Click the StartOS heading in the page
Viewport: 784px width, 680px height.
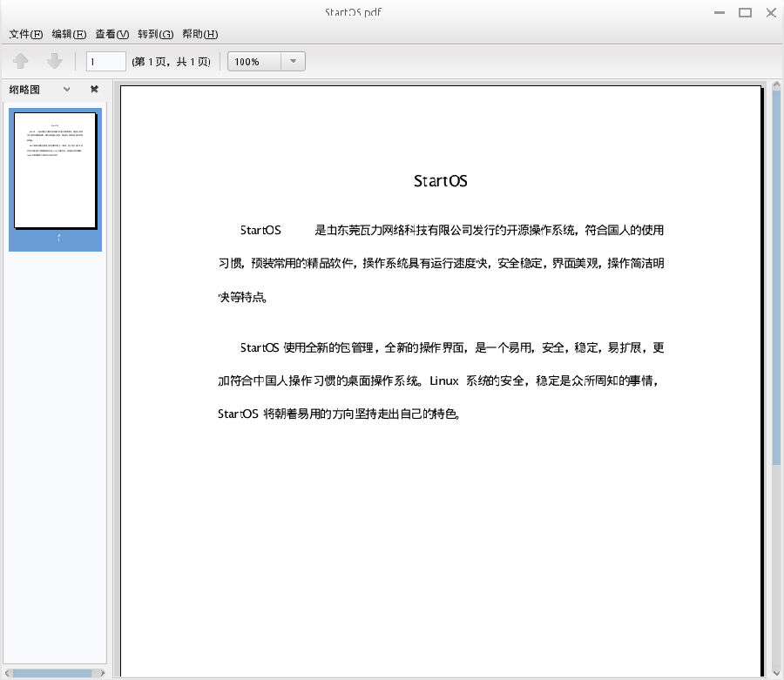pos(441,181)
